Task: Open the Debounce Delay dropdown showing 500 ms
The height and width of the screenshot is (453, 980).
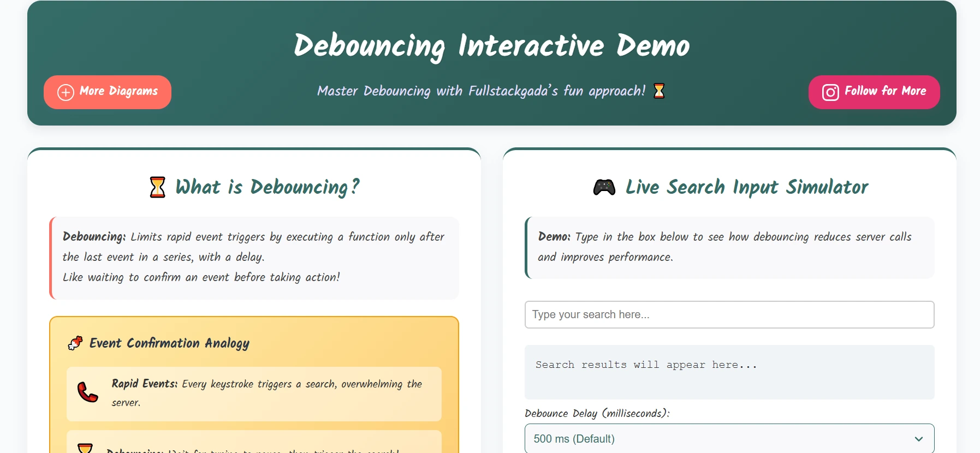Action: [x=729, y=439]
